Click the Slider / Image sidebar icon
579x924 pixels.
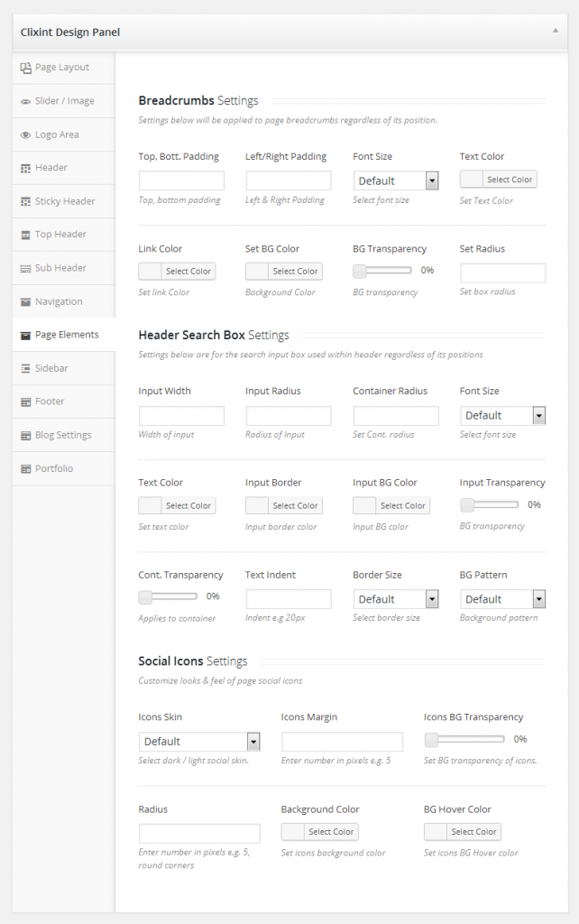pyautogui.click(x=26, y=102)
